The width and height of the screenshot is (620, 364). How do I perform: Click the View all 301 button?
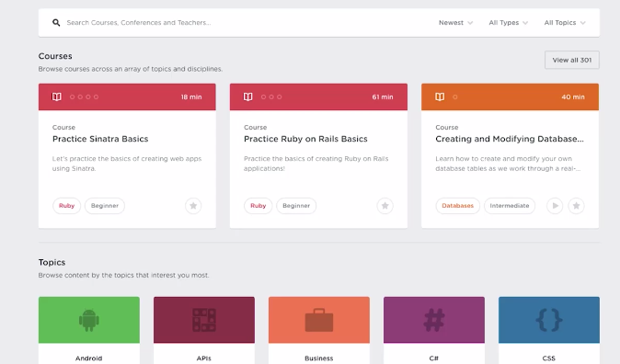point(572,60)
